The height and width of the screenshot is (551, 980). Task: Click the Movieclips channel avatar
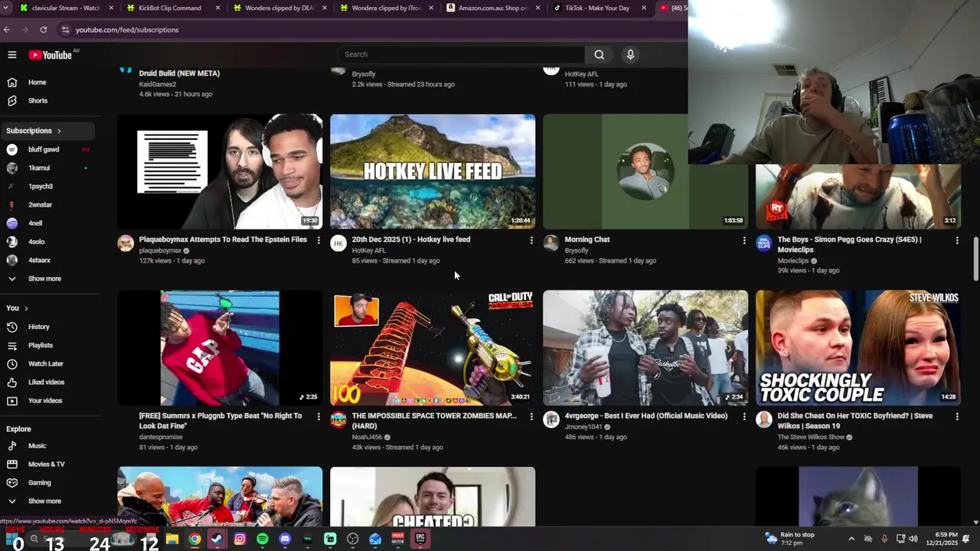pos(764,243)
